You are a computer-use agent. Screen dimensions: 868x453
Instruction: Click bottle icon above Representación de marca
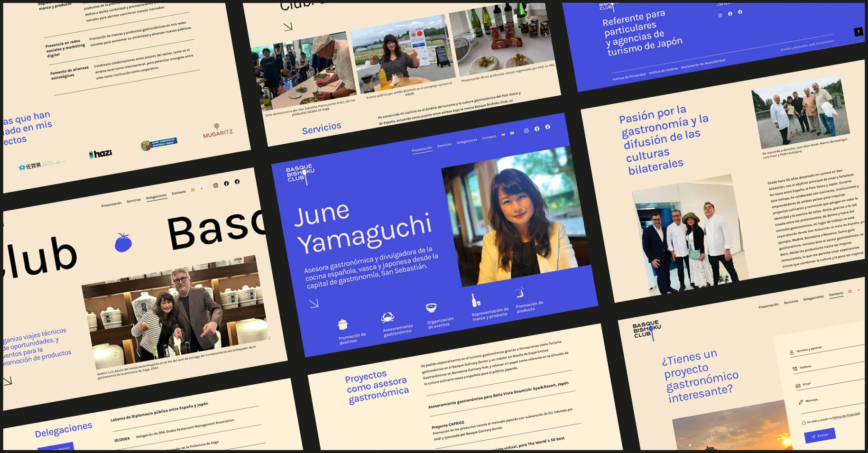pyautogui.click(x=475, y=300)
